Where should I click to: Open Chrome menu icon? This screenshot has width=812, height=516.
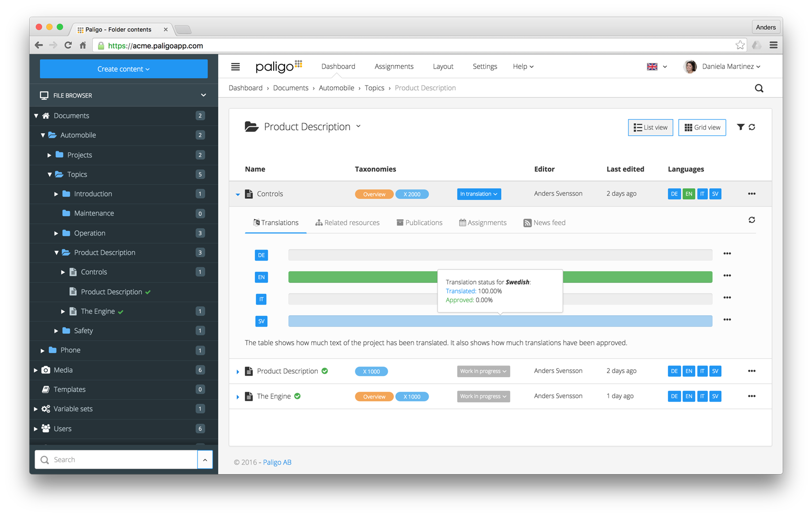click(x=773, y=46)
